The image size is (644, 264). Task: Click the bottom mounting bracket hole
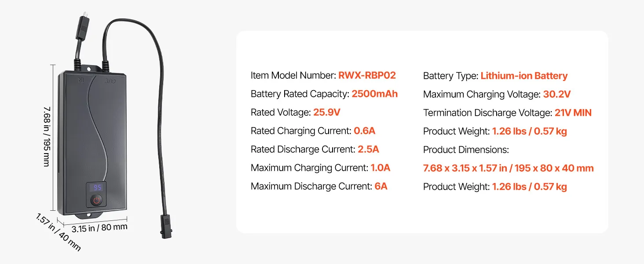93,216
